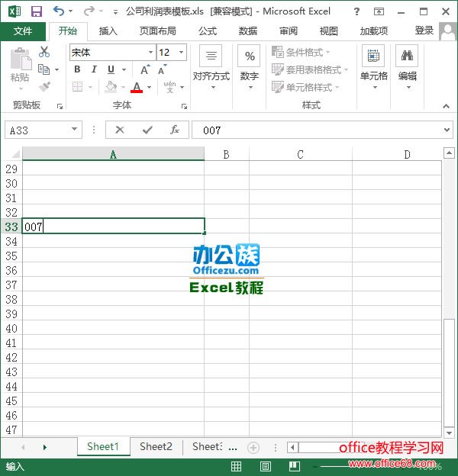This screenshot has height=476, width=458.
Task: Select column A header
Action: 113,154
